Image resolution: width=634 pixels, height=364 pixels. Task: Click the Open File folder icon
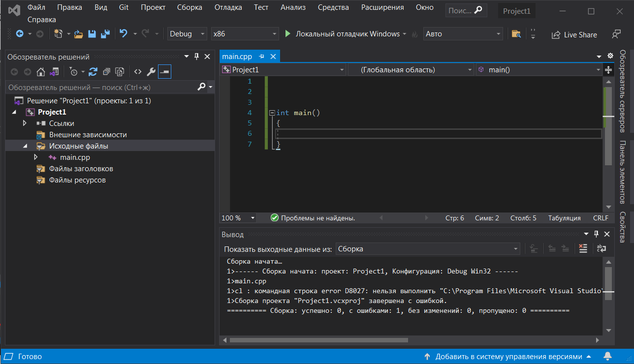tap(79, 34)
